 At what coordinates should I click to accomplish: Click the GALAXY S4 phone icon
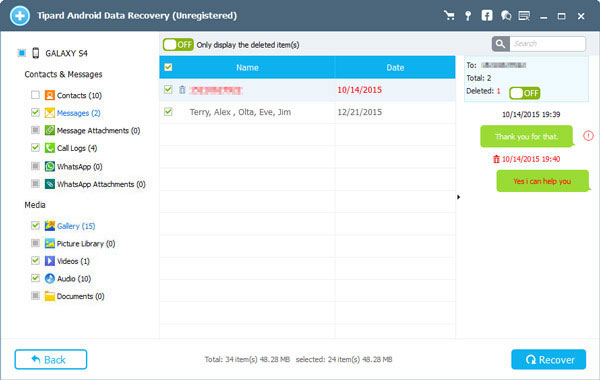point(36,53)
